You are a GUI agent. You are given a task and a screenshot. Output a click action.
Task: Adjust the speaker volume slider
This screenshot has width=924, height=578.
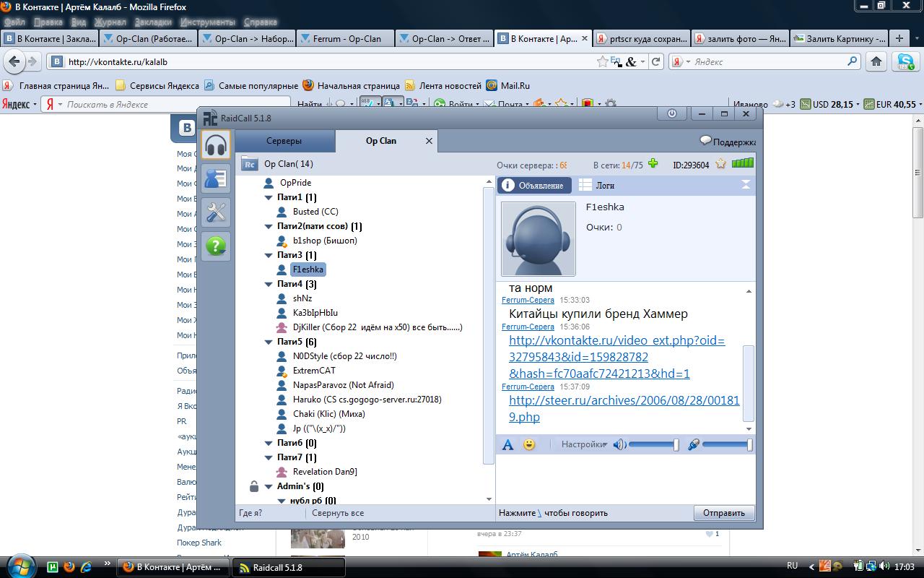(x=654, y=445)
